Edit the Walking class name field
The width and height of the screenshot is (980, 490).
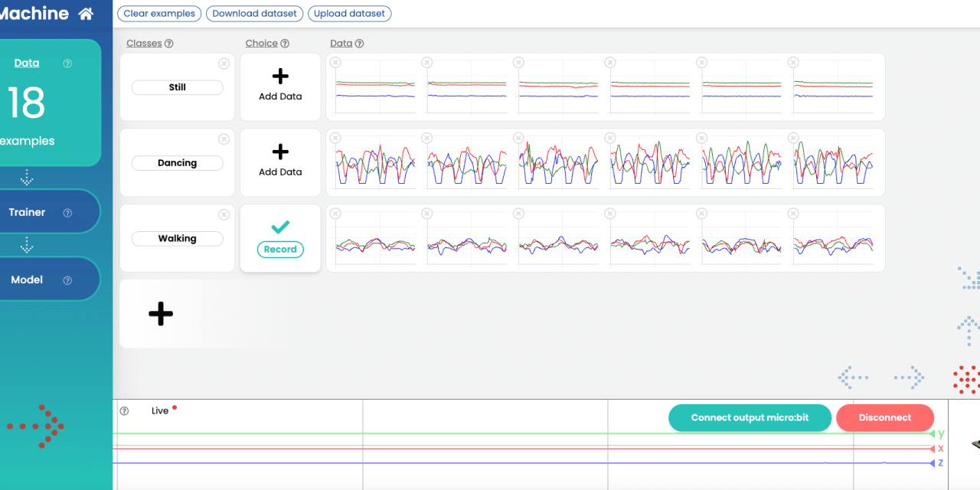pyautogui.click(x=178, y=239)
